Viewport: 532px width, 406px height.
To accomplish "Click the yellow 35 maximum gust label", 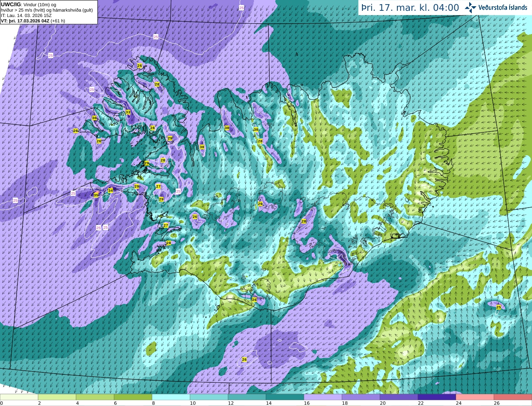I will (96, 195).
